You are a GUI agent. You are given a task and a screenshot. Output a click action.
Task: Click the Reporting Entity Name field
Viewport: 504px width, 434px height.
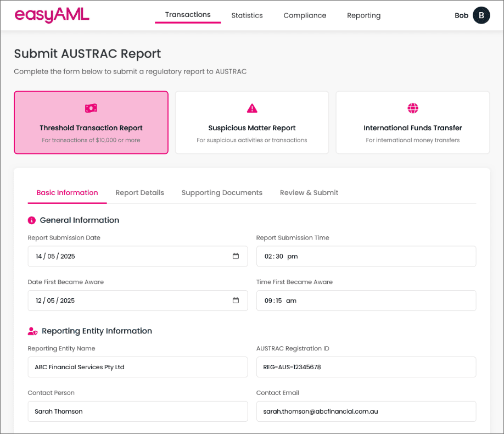point(138,367)
